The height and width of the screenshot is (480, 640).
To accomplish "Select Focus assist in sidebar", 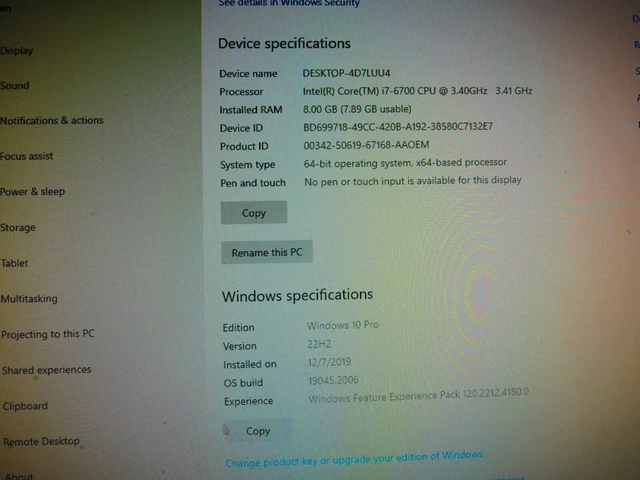I will coord(27,156).
